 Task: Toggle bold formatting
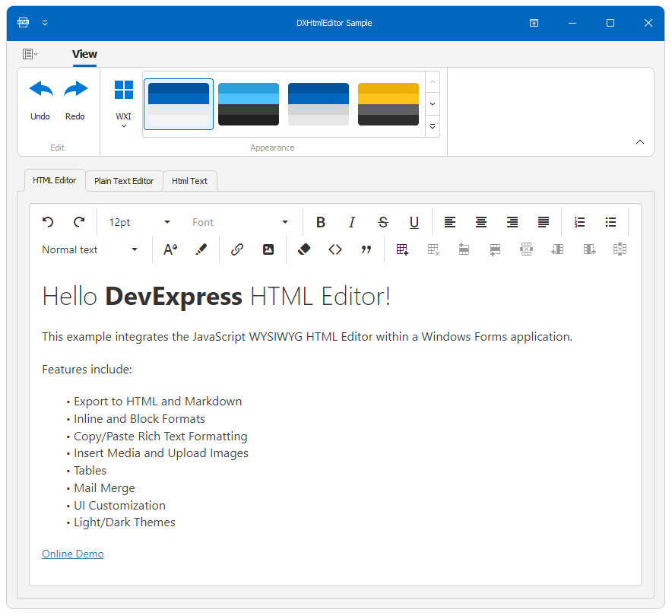tap(320, 222)
